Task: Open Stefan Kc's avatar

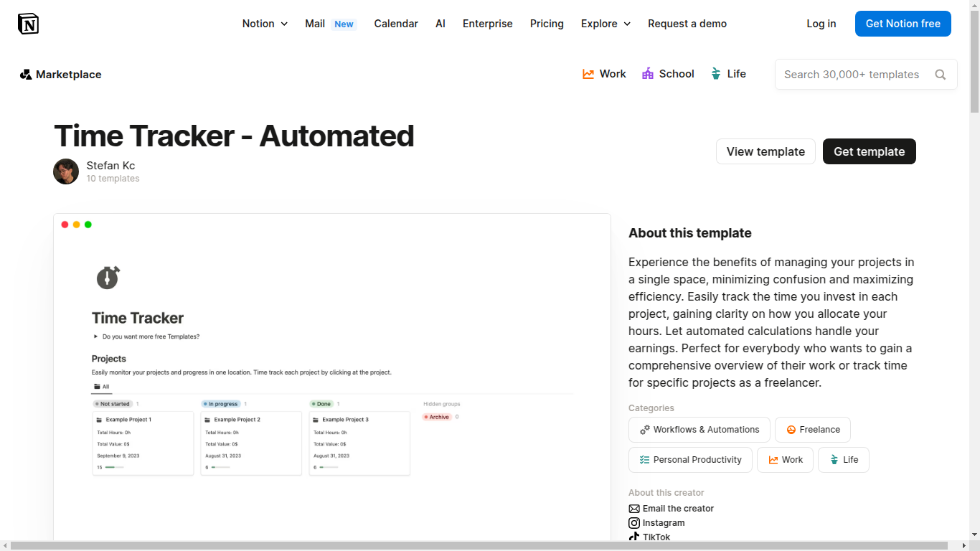Action: pos(66,171)
